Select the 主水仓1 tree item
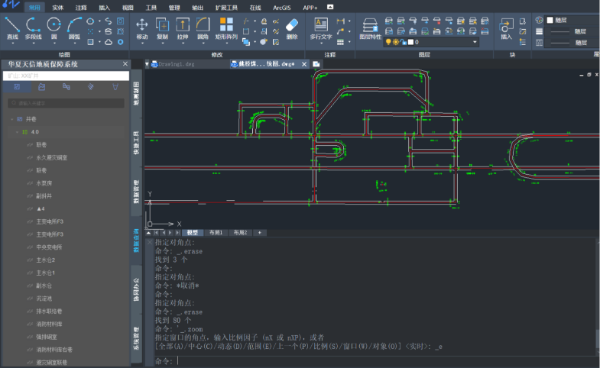This screenshot has width=600, height=368. point(46,273)
